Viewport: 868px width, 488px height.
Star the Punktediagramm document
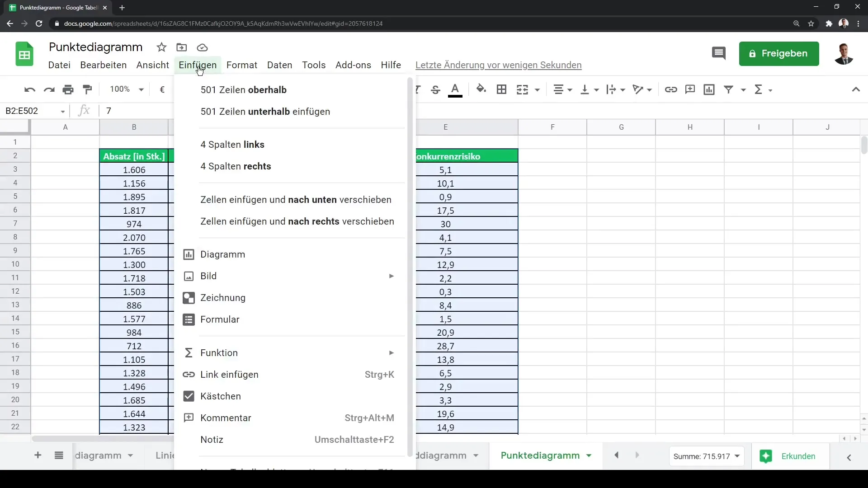coord(161,47)
